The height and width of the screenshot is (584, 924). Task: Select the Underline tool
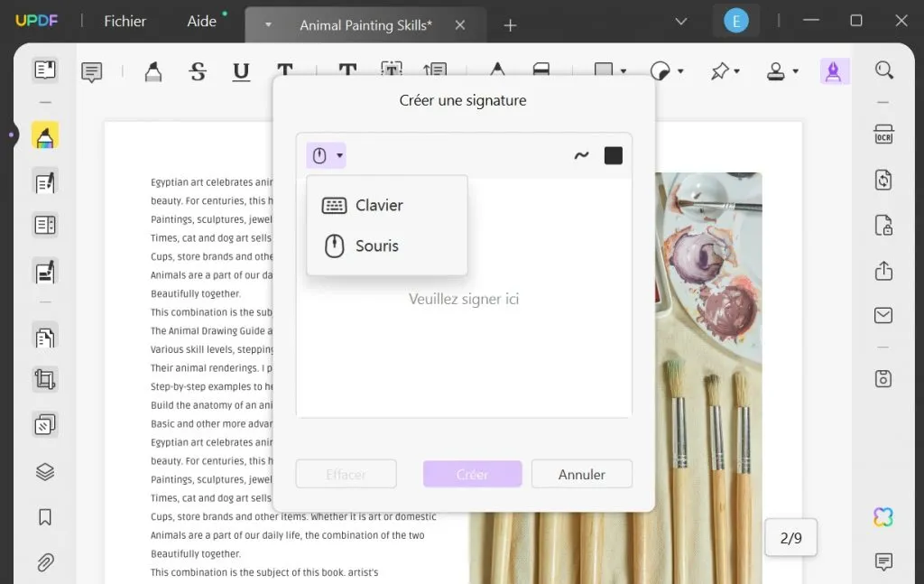click(241, 72)
